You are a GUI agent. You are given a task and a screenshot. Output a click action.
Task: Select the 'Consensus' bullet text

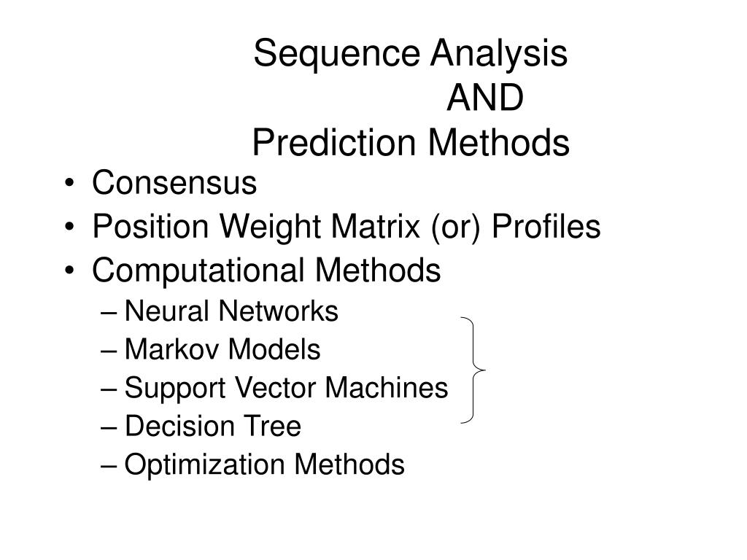click(174, 182)
